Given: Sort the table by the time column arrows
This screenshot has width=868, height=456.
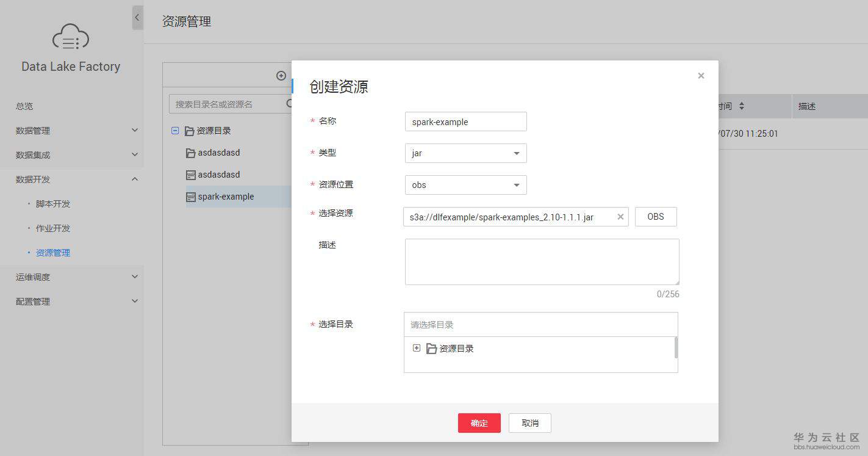Looking at the screenshot, I should 742,106.
